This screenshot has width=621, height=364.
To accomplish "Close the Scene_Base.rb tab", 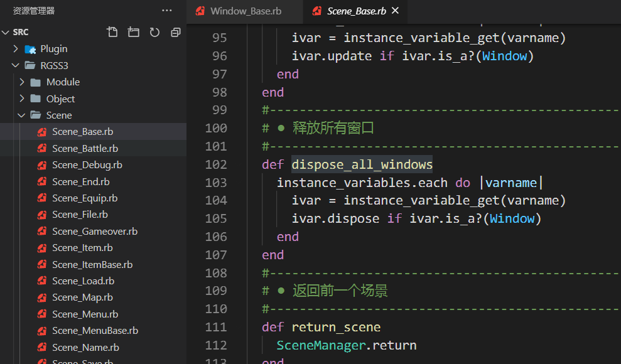I will 395,11.
